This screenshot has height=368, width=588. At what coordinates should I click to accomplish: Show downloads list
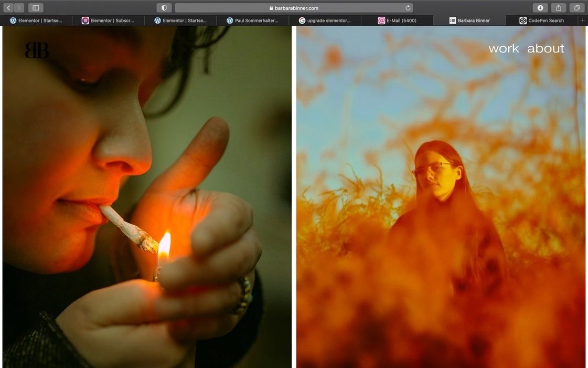click(x=540, y=8)
